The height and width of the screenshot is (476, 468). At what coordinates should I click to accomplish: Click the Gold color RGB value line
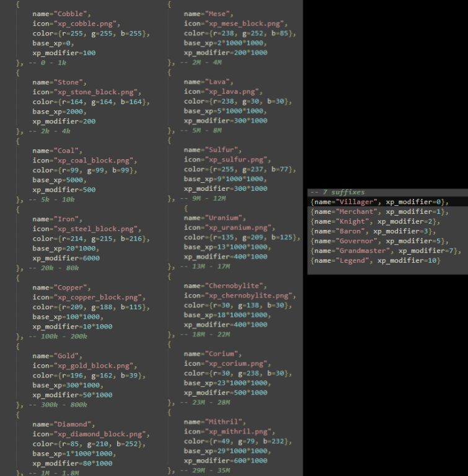pos(88,376)
